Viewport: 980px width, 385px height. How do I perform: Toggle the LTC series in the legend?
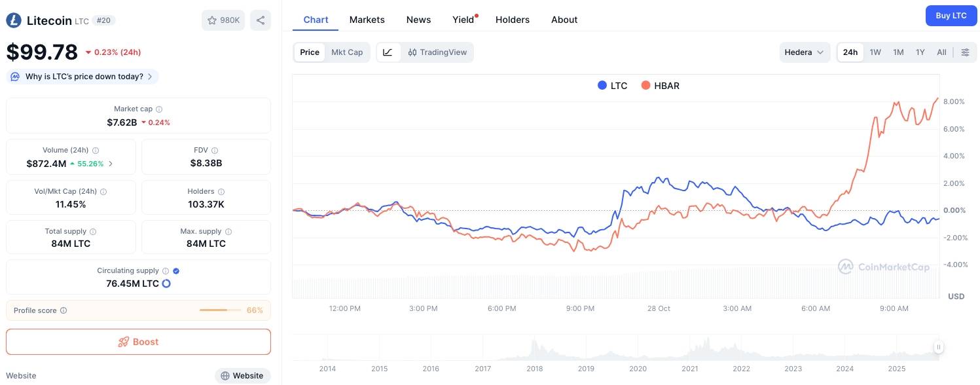pyautogui.click(x=612, y=85)
